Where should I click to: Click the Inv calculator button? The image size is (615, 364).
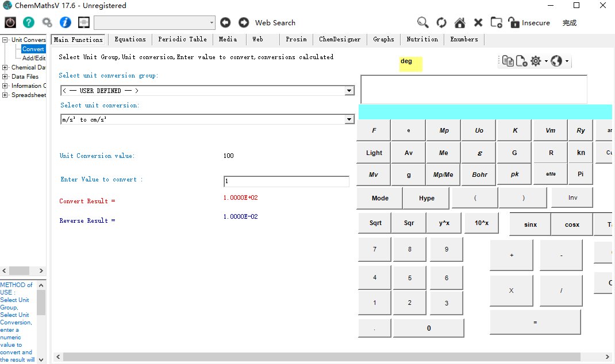click(572, 198)
